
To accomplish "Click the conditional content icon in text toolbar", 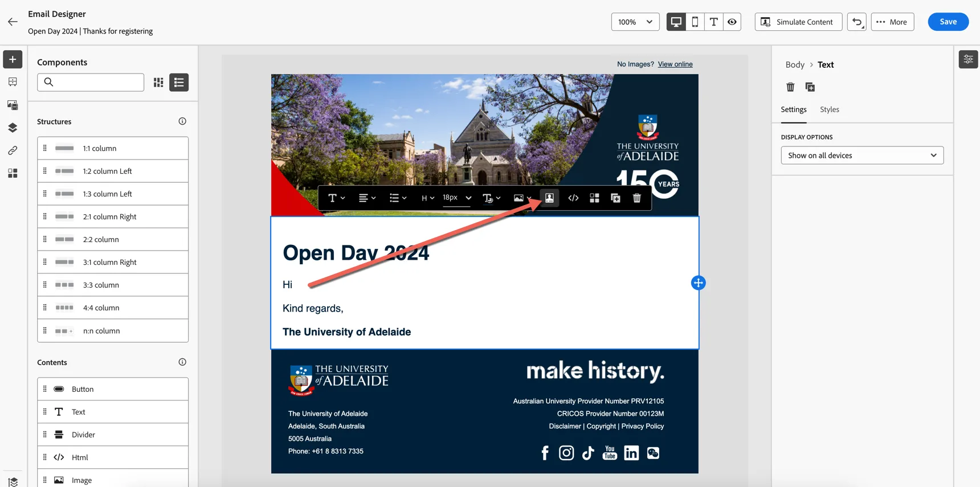I will click(x=594, y=198).
